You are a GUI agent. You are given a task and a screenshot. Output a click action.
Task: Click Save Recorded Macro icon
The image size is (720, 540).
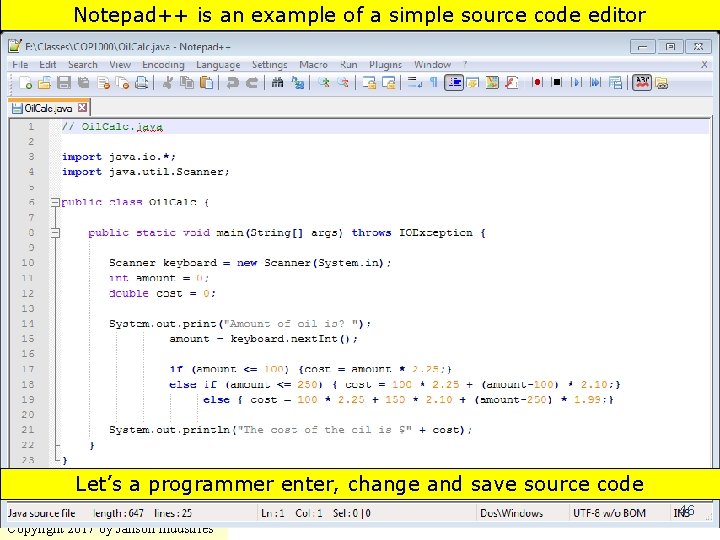[615, 83]
